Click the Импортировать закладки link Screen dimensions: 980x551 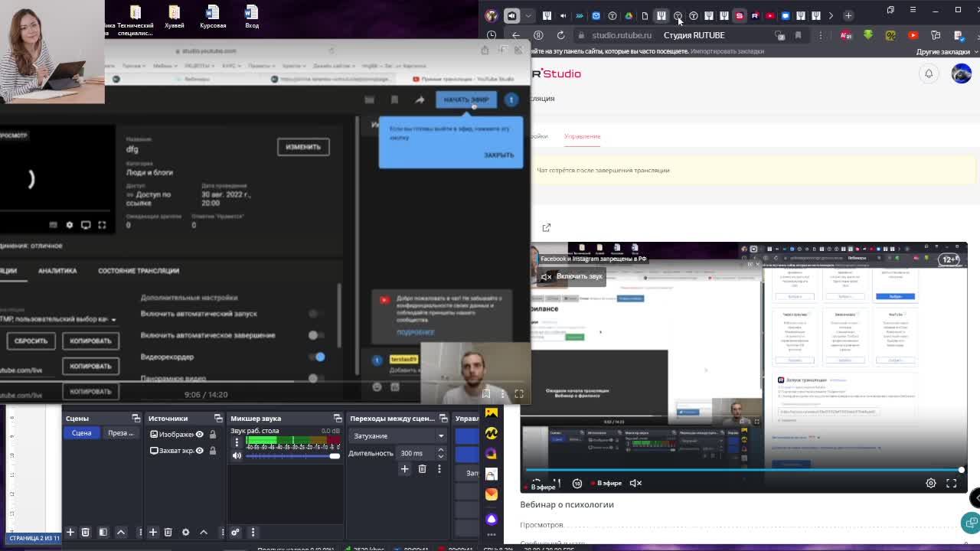727,51
